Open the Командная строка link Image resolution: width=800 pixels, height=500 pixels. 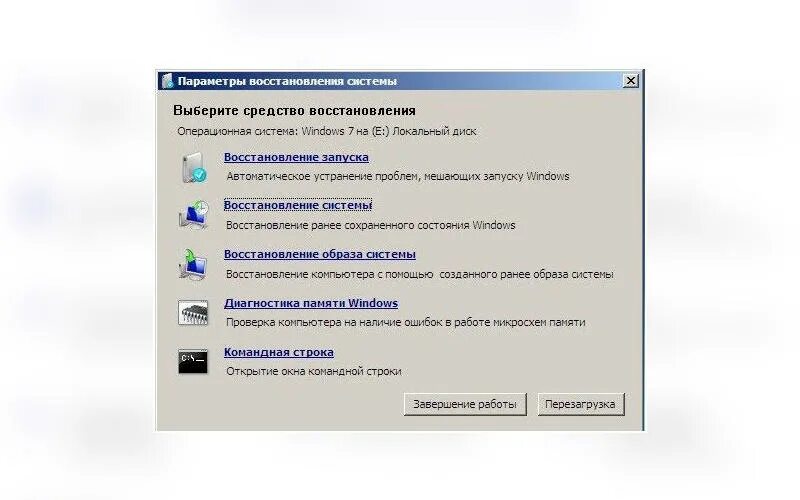(x=279, y=352)
